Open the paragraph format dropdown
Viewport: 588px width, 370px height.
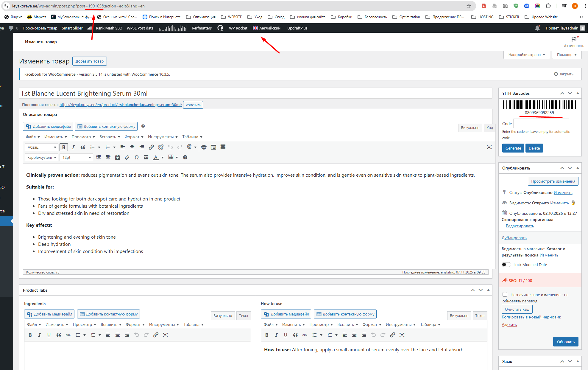(42, 147)
